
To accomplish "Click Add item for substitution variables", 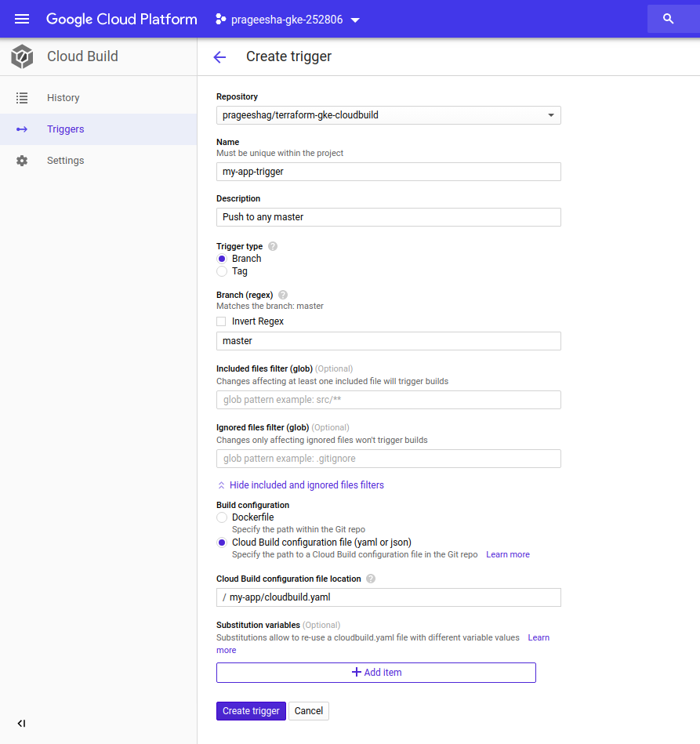I will pos(376,673).
